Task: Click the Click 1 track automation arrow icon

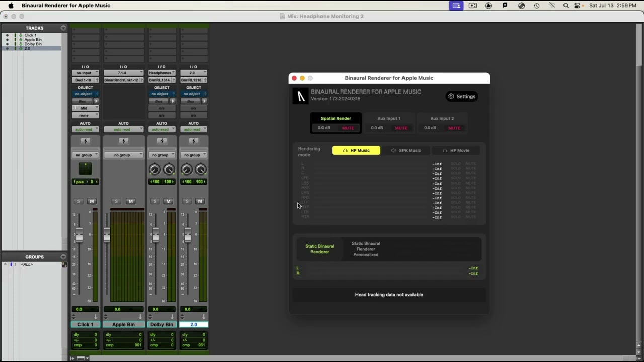Action: (x=95, y=317)
